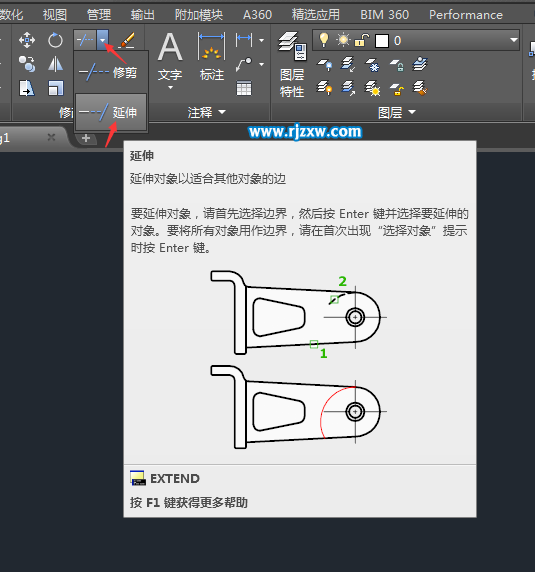Expand the 图层 panel

pos(397,112)
